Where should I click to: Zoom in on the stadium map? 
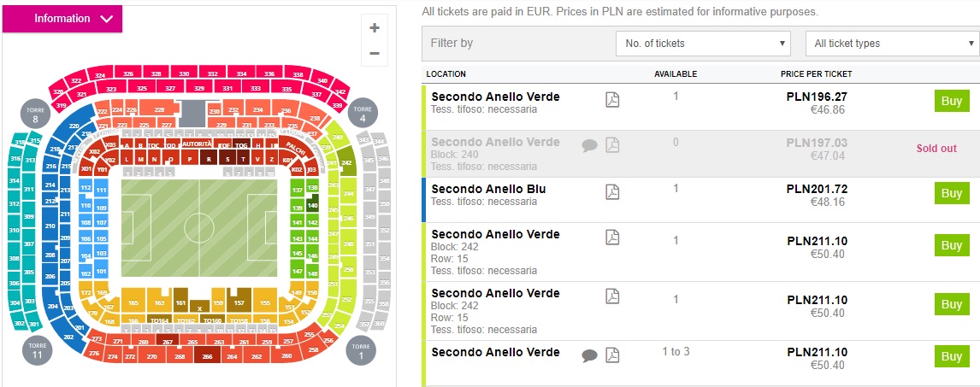point(374,28)
